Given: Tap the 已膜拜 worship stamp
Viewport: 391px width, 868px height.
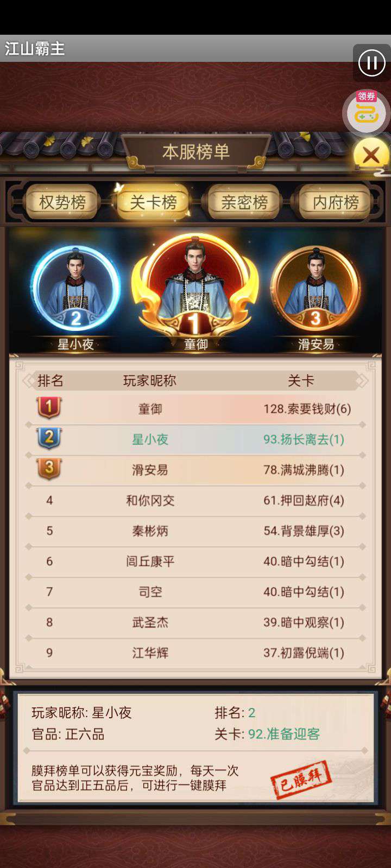Looking at the screenshot, I should pos(302,780).
